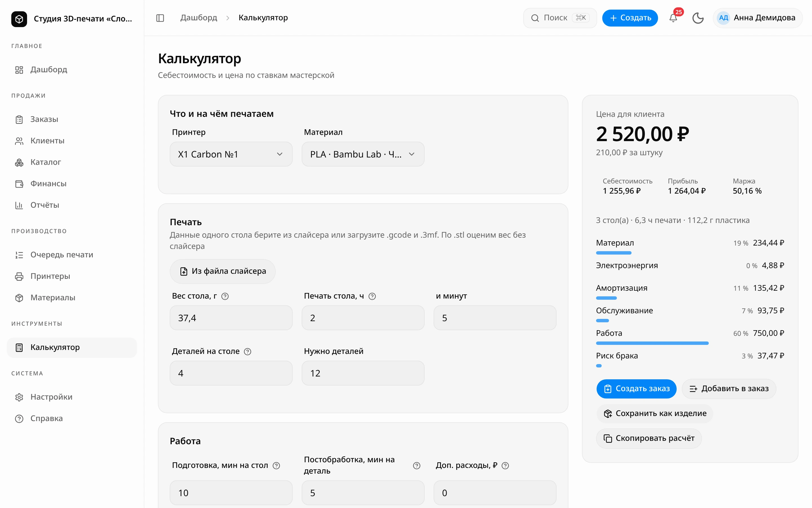Open Финансы section
Screen dimensions: 812x508
pos(72,184)
